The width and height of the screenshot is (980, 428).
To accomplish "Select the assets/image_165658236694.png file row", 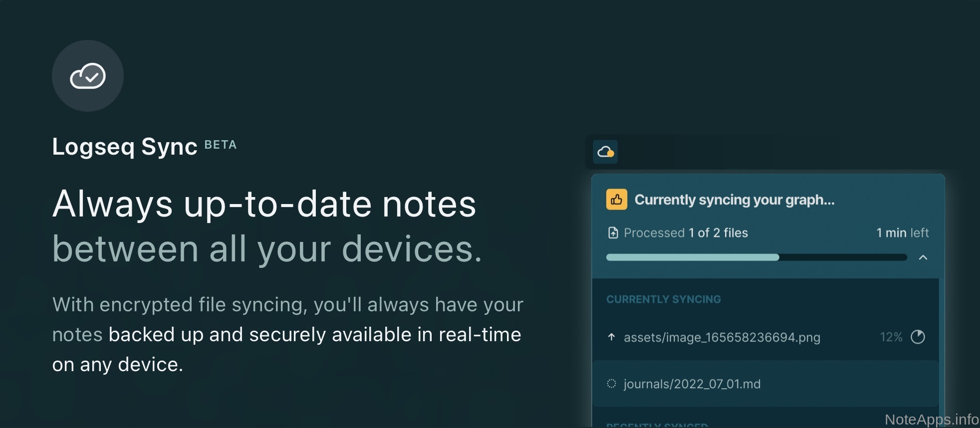I will tap(722, 337).
